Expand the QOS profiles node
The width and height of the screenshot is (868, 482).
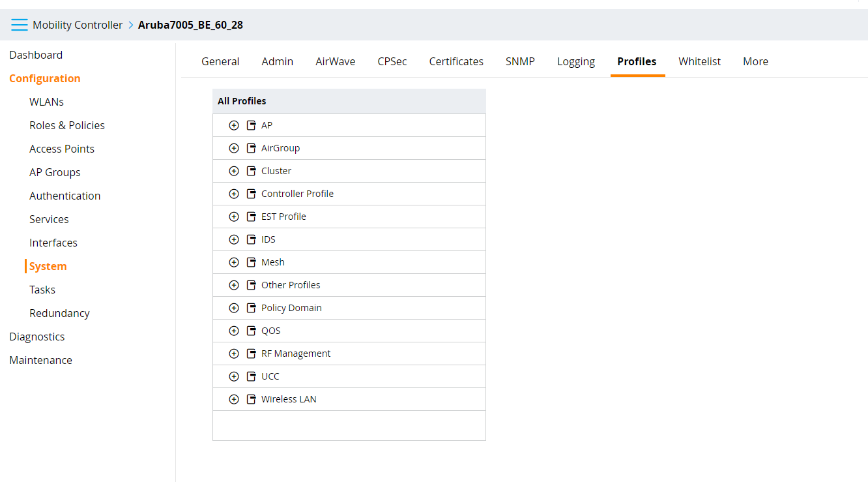[234, 331]
